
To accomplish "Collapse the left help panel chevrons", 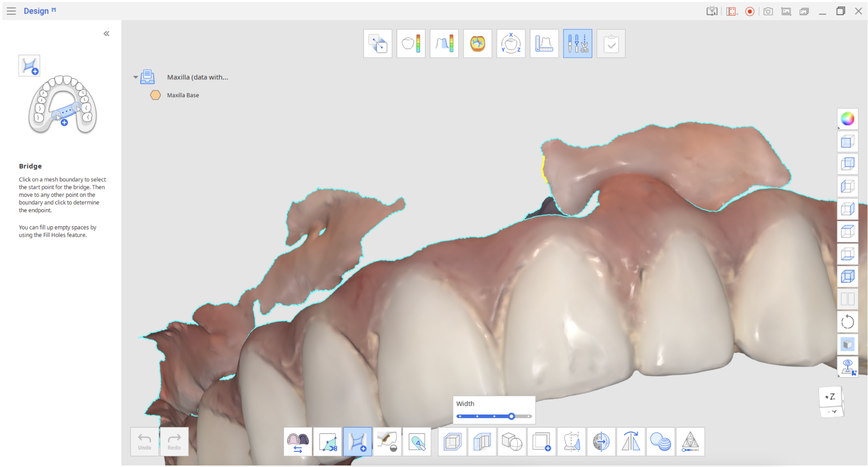I will coord(106,33).
